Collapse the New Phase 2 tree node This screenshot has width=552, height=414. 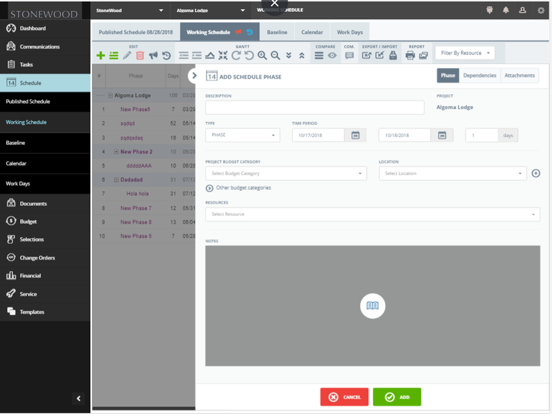116,152
